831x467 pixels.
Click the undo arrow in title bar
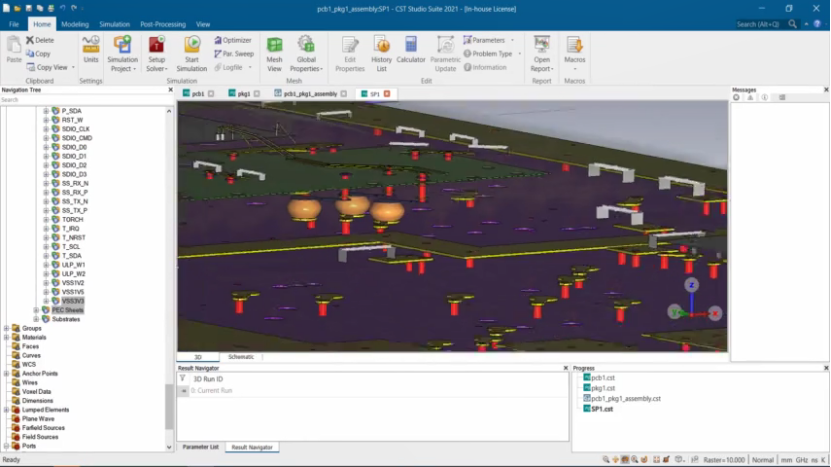point(63,8)
